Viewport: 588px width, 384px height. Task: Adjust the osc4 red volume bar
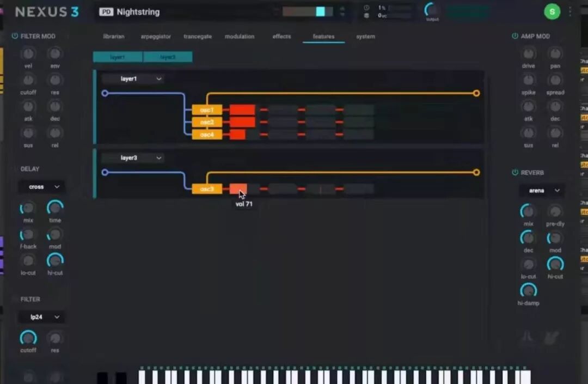[x=237, y=134]
